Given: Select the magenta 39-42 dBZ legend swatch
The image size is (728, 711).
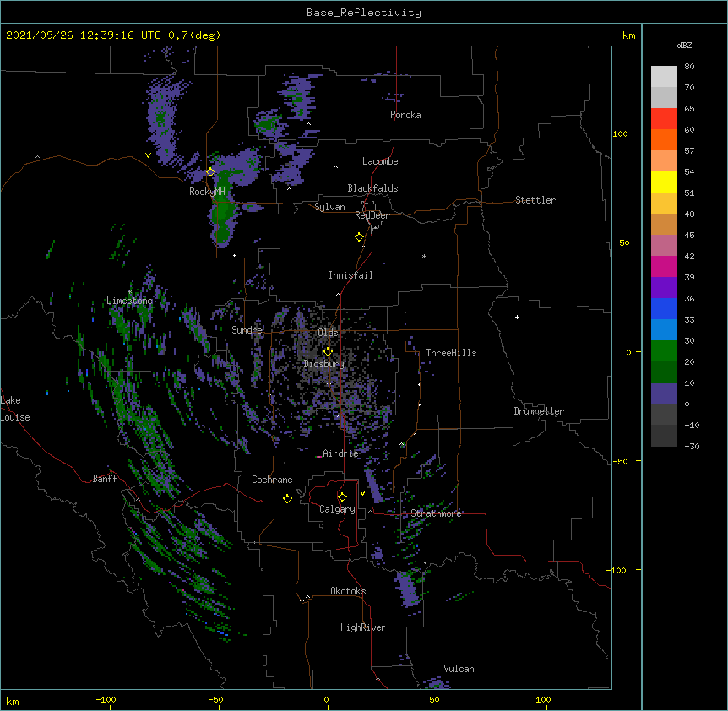Looking at the screenshot, I should pos(664,266).
